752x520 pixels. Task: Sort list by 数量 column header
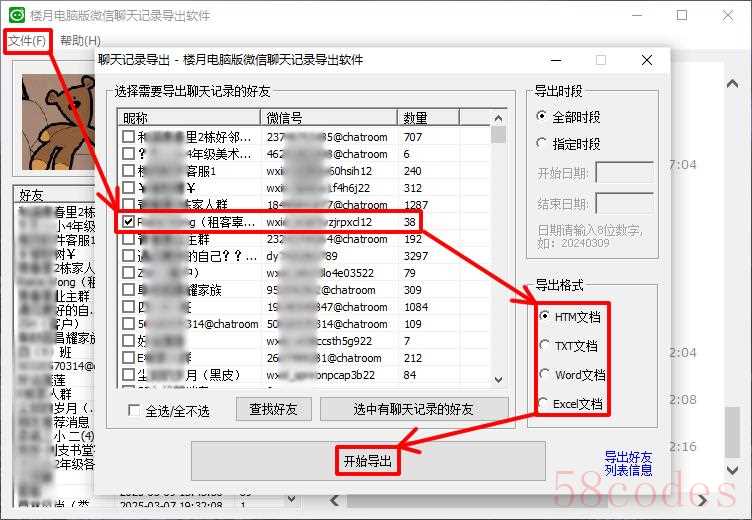[428, 118]
